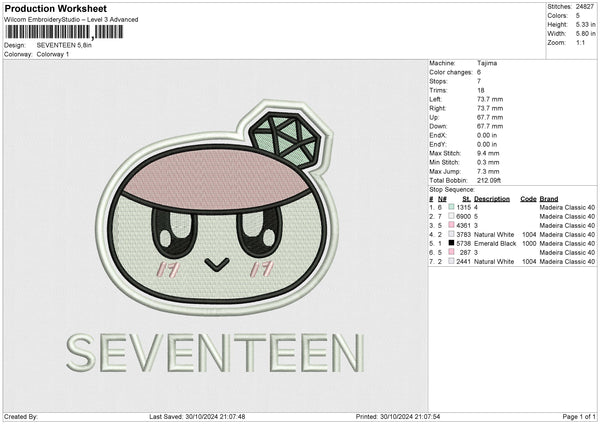This screenshot has height=424, width=600.
Task: Click the pink swatch beside stitch count 287
Action: pyautogui.click(x=452, y=252)
